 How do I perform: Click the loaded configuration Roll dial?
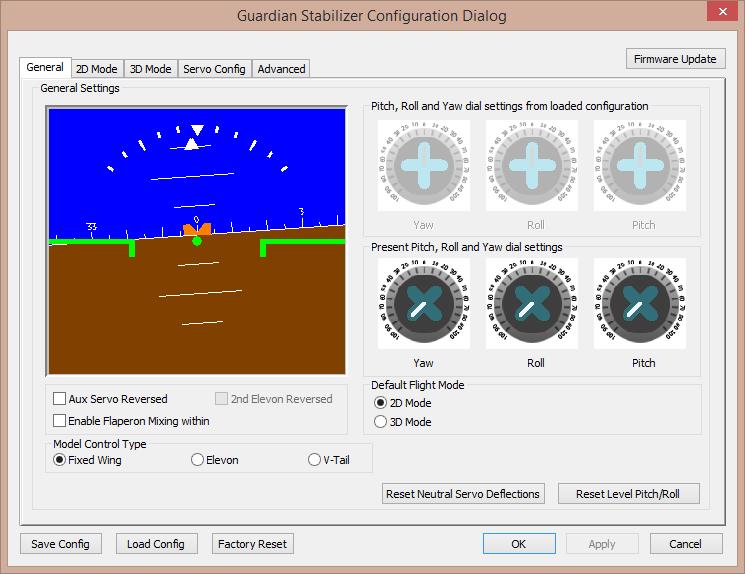532,165
